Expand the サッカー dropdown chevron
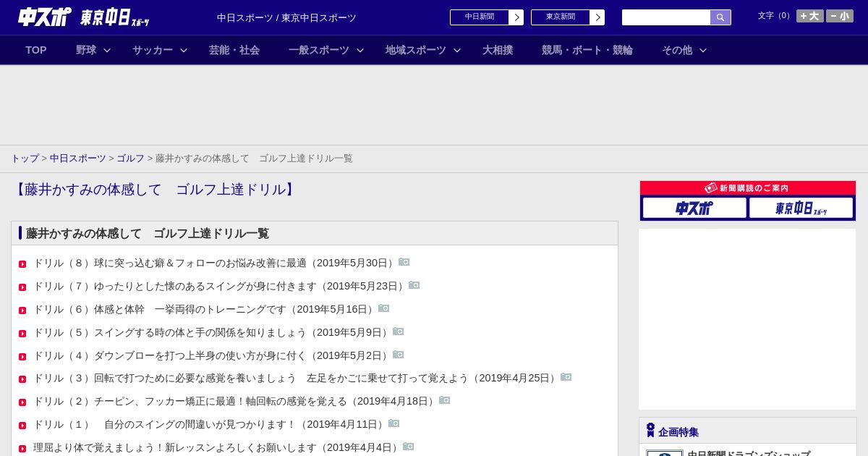 (x=184, y=50)
